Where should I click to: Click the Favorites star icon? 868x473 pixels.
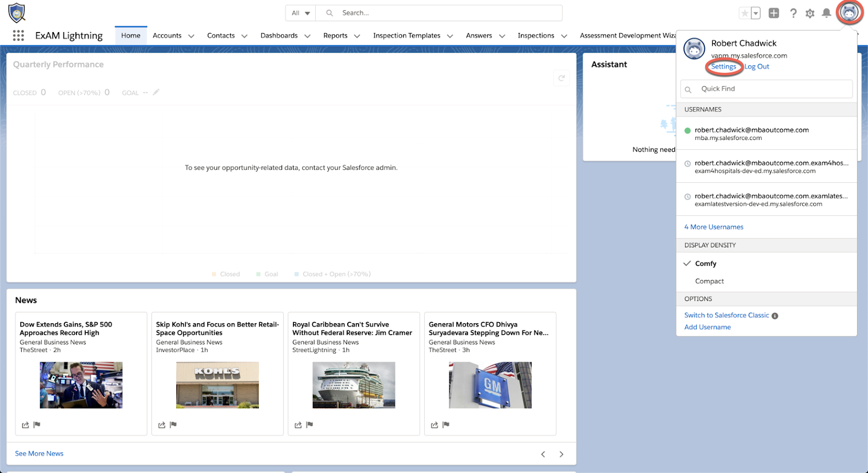pos(745,13)
